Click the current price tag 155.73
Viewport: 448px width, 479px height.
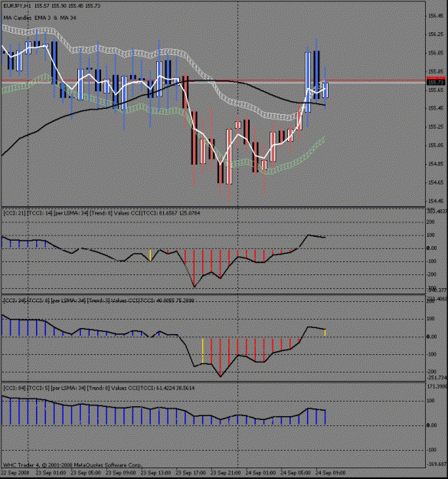tap(436, 83)
